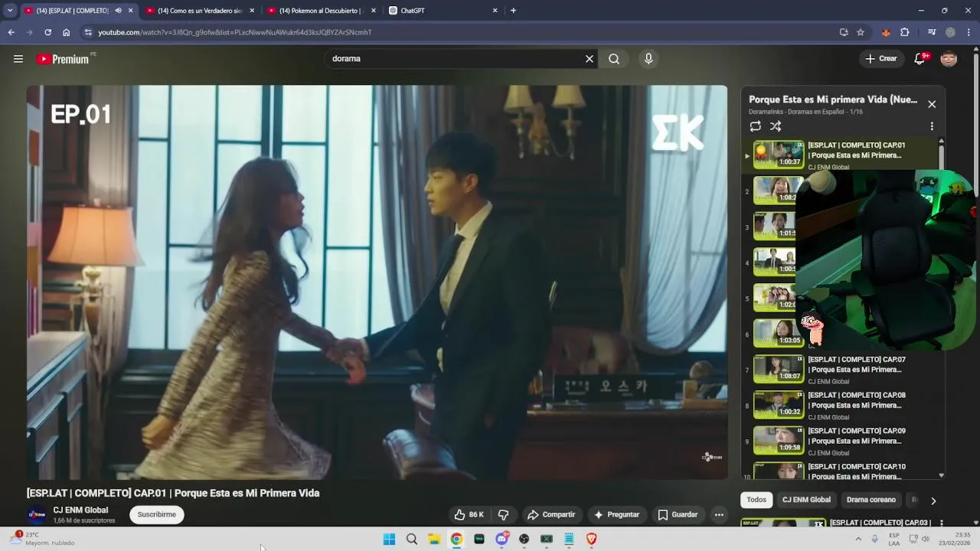The height and width of the screenshot is (551, 980).
Task: Click the address bar URL
Action: 234,32
